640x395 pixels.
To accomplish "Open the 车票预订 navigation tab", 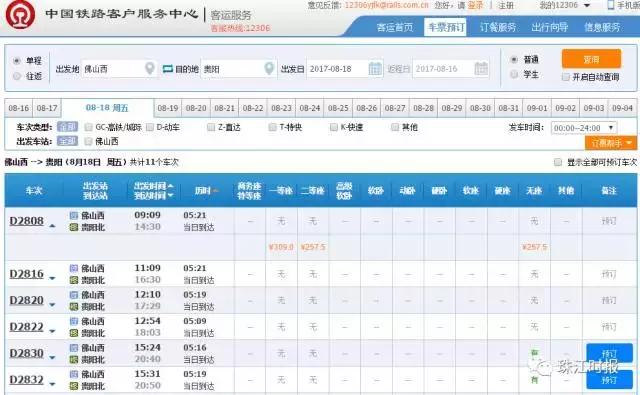I will 446,27.
